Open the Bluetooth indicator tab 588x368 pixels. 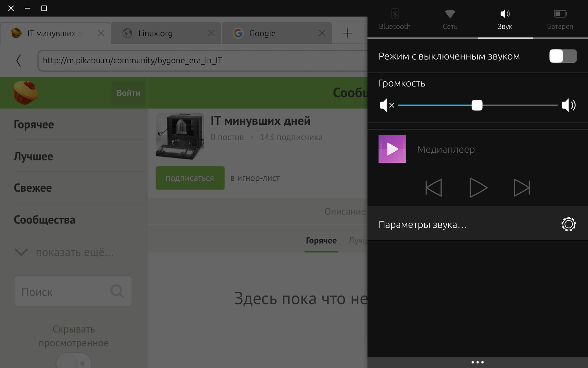pyautogui.click(x=395, y=19)
